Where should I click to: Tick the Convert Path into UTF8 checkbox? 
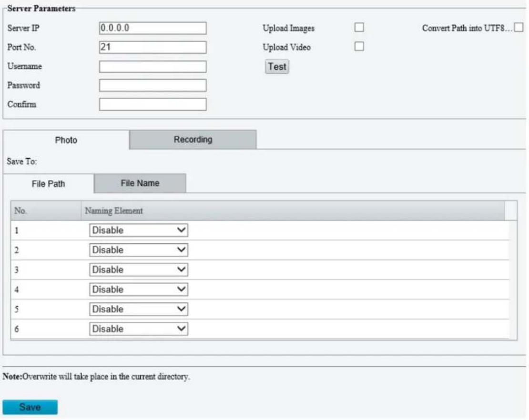tap(519, 27)
